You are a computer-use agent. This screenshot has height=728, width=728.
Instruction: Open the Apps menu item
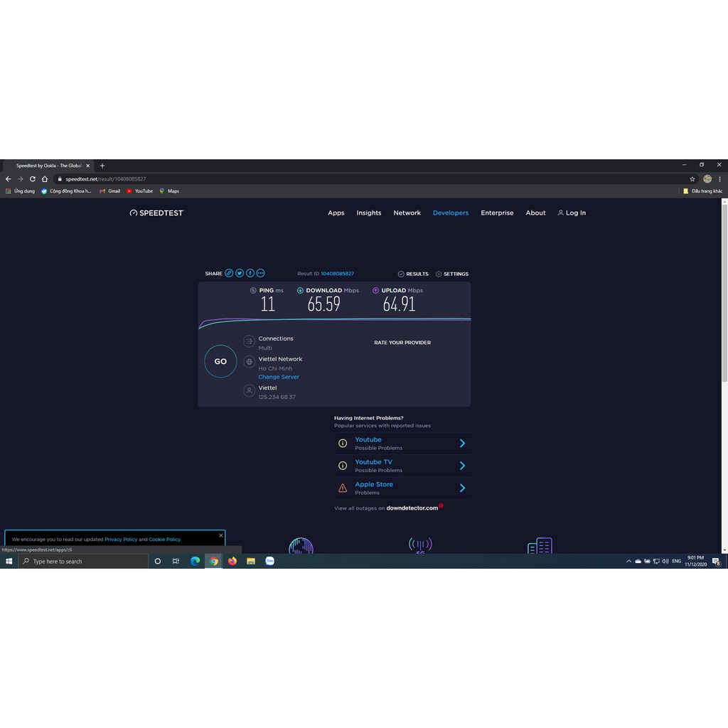(x=336, y=213)
